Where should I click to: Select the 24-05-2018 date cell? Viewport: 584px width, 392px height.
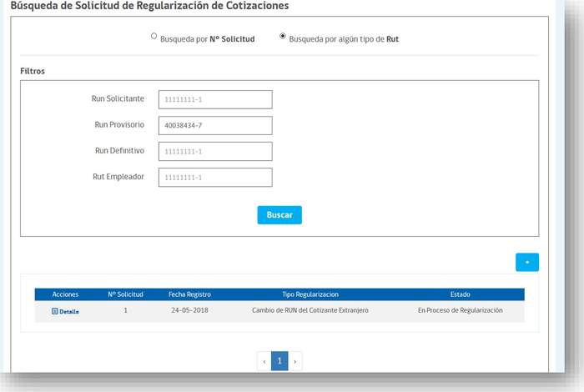tap(189, 310)
